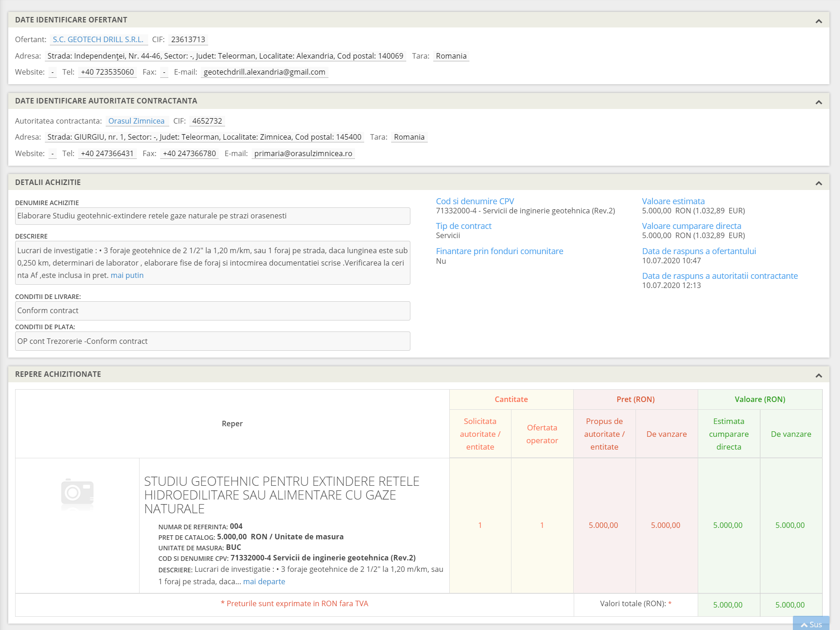
Task: Collapse the Repere Achizitionate section
Action: pyautogui.click(x=818, y=375)
